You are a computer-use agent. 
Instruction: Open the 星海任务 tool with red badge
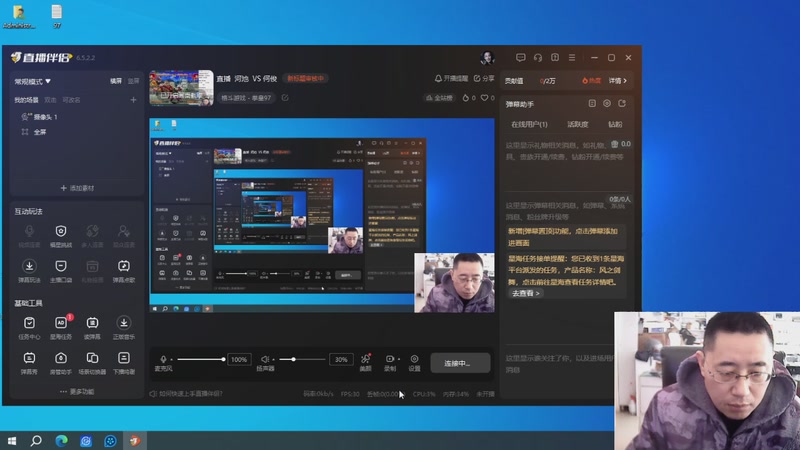click(61, 328)
